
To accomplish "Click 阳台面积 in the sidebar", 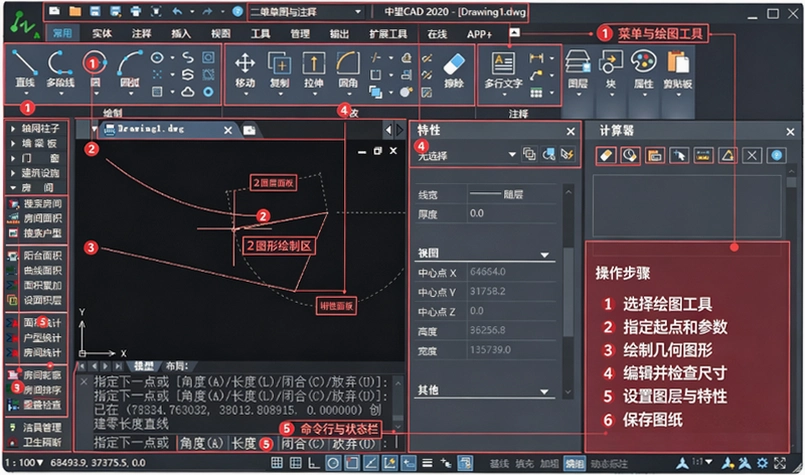I will pyautogui.click(x=35, y=255).
